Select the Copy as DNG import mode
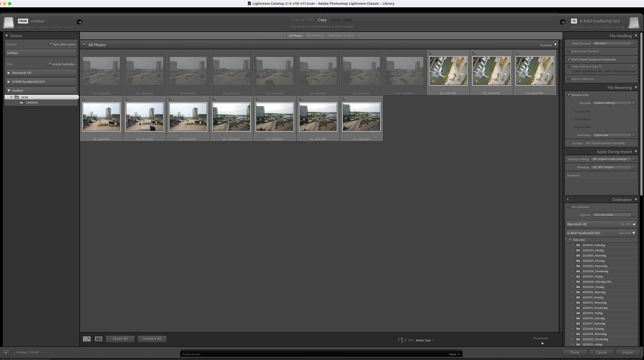Viewport: 644px width, 360px height. point(302,20)
